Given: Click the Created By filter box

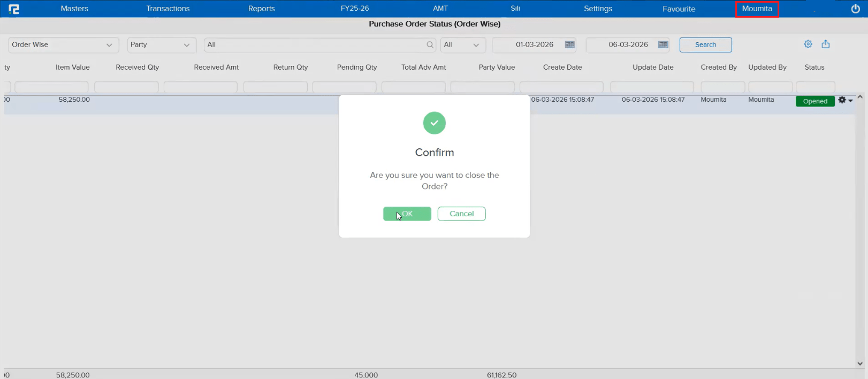Looking at the screenshot, I should [723, 87].
